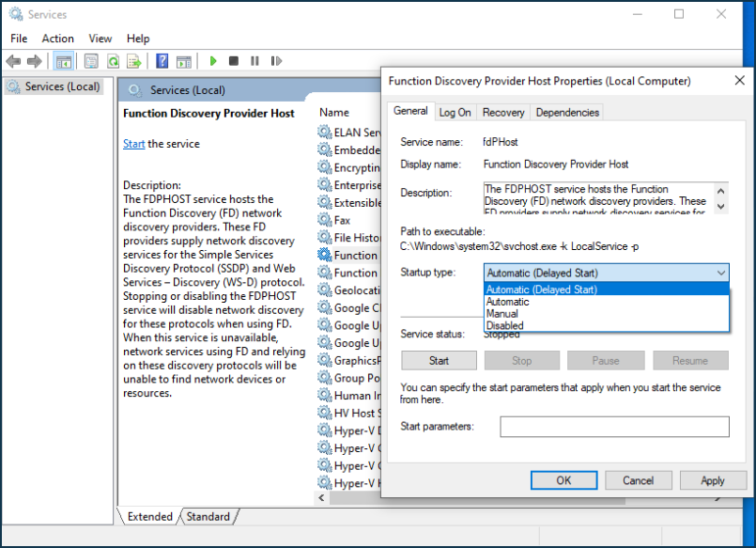Refresh the services list using the toolbar icon
The width and height of the screenshot is (756, 548).
coord(114,61)
